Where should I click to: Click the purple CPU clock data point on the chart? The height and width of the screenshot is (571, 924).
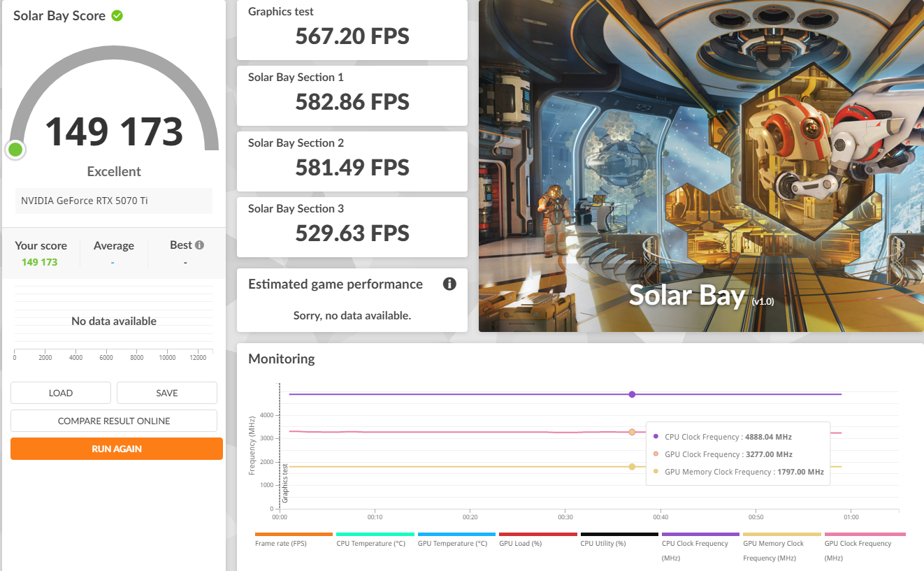click(x=632, y=394)
